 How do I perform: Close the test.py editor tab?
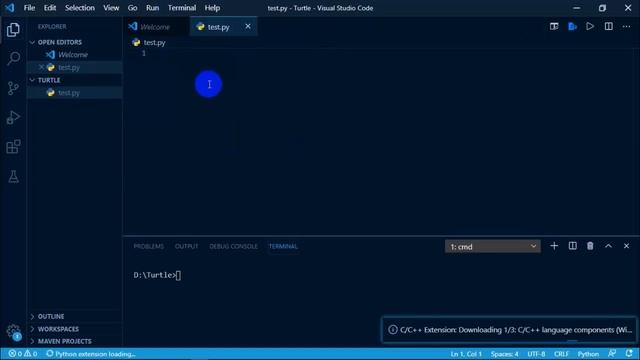248,26
